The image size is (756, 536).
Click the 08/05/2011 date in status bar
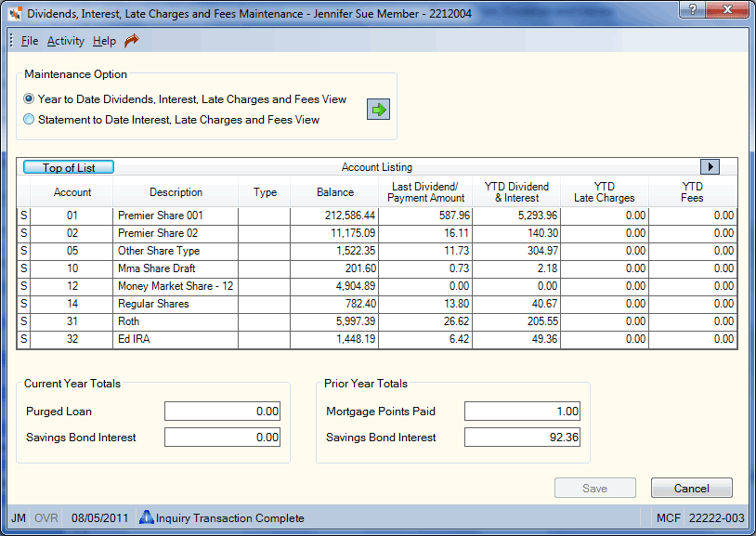[x=99, y=518]
